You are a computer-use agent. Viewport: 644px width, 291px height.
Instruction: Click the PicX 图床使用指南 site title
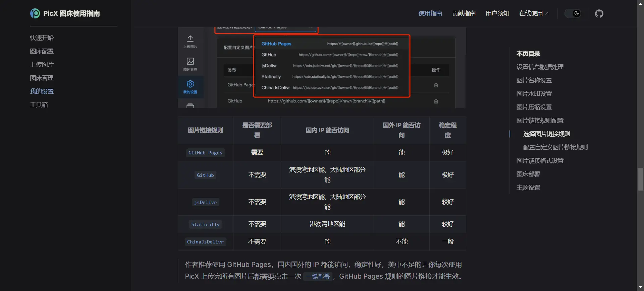point(71,13)
